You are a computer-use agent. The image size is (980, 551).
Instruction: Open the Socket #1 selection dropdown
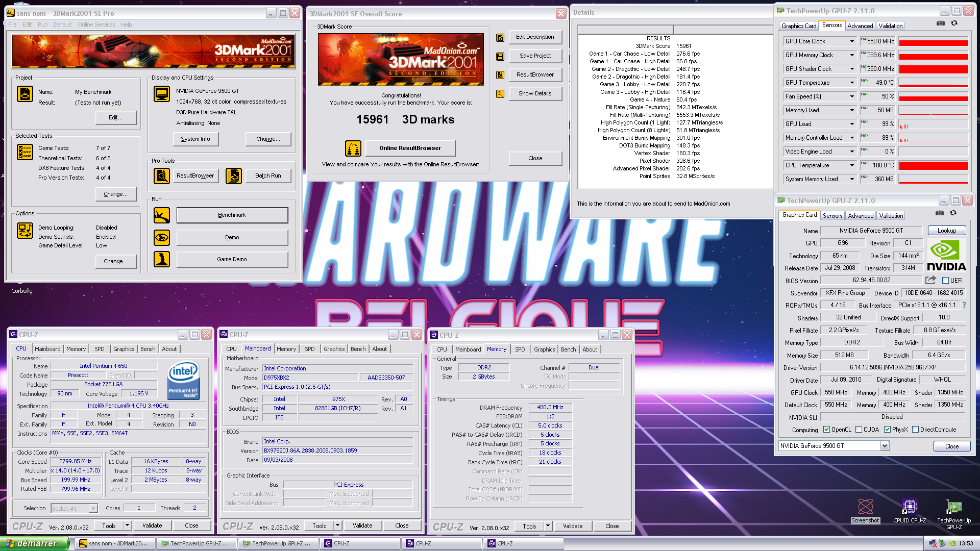point(93,509)
